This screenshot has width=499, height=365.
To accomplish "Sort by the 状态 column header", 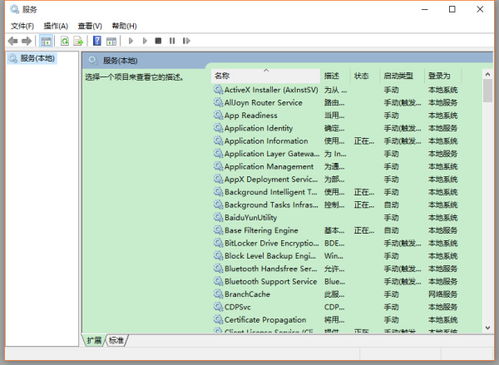I will coord(364,76).
